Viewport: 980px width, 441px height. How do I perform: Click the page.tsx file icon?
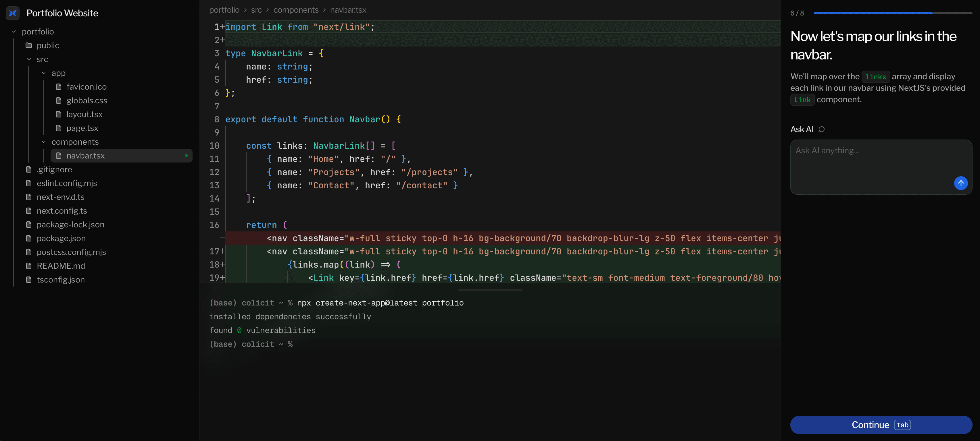point(59,128)
